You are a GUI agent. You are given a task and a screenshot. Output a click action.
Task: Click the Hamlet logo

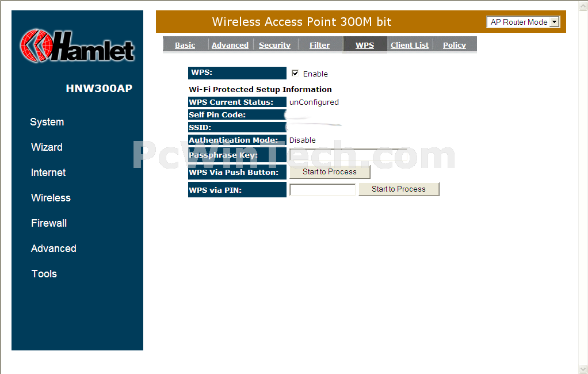pos(77,46)
